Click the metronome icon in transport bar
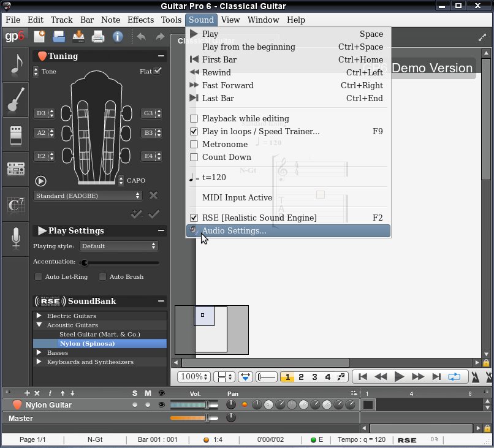The image size is (494, 448). (x=476, y=377)
